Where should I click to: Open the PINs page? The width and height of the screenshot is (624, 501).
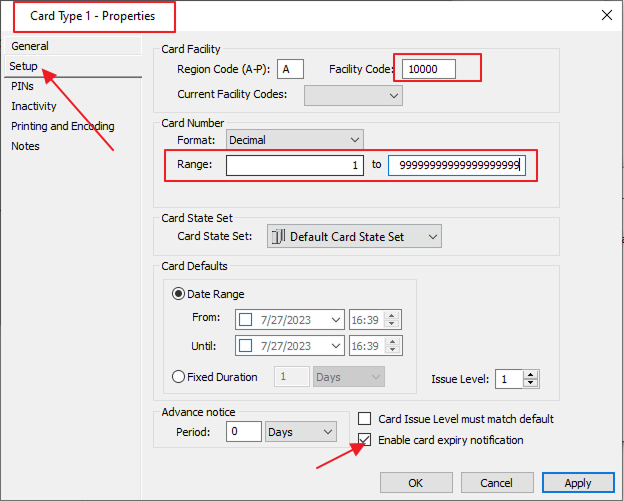pos(22,86)
